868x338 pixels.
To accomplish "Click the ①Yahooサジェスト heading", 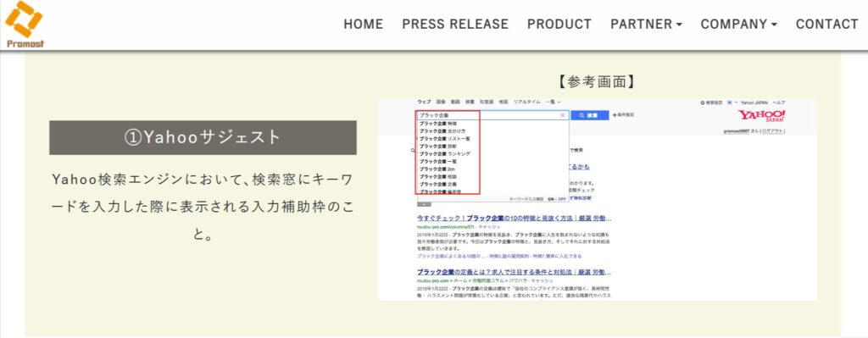I will tap(203, 138).
